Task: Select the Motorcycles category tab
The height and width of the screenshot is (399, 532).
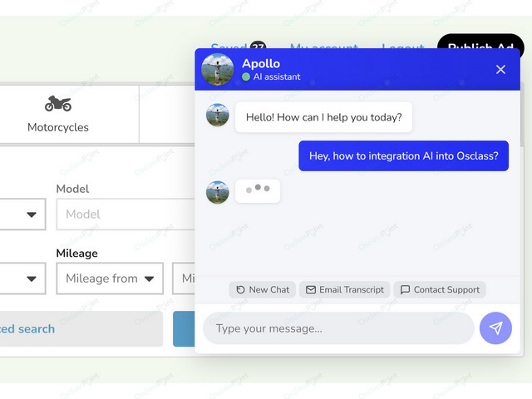Action: click(x=58, y=115)
